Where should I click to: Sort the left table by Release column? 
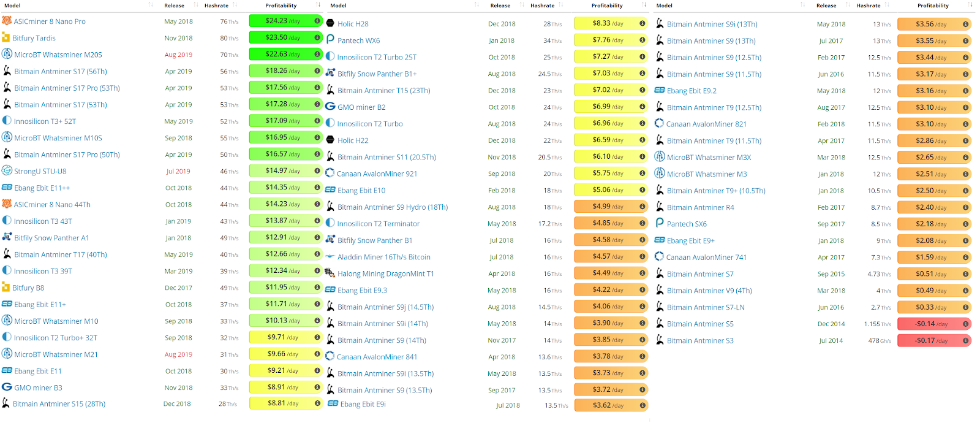tap(174, 6)
